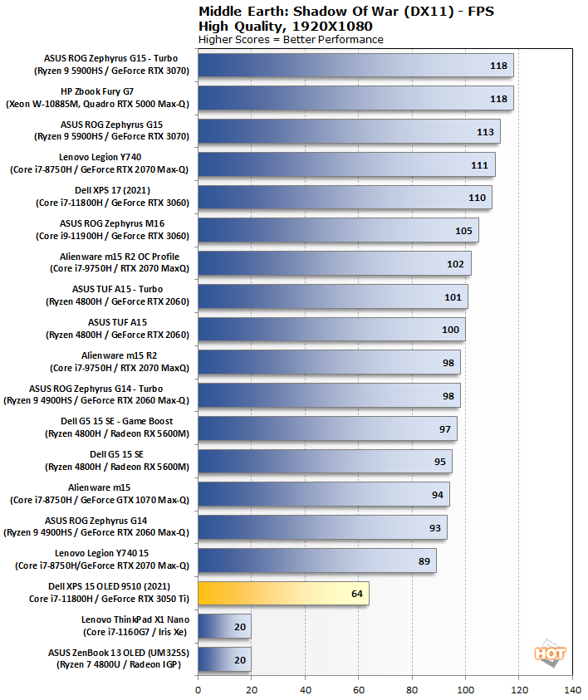588x700 pixels.
Task: Click the value 101 on the TUF A15 Turbo bar
Action: click(x=453, y=297)
